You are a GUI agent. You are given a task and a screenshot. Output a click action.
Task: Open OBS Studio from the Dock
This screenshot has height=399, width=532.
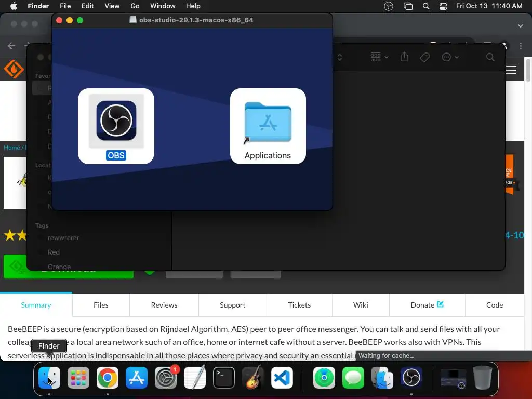[x=411, y=378]
